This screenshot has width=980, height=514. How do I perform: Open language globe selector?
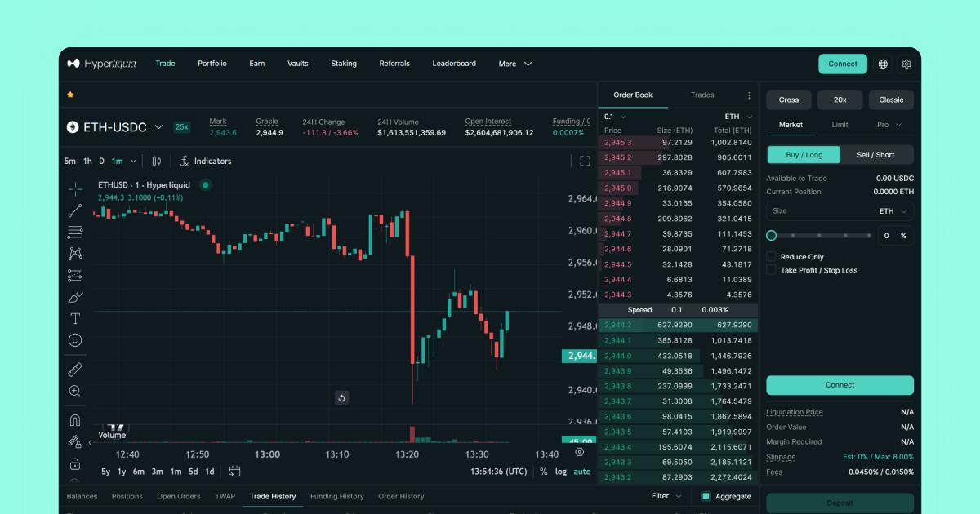(883, 64)
